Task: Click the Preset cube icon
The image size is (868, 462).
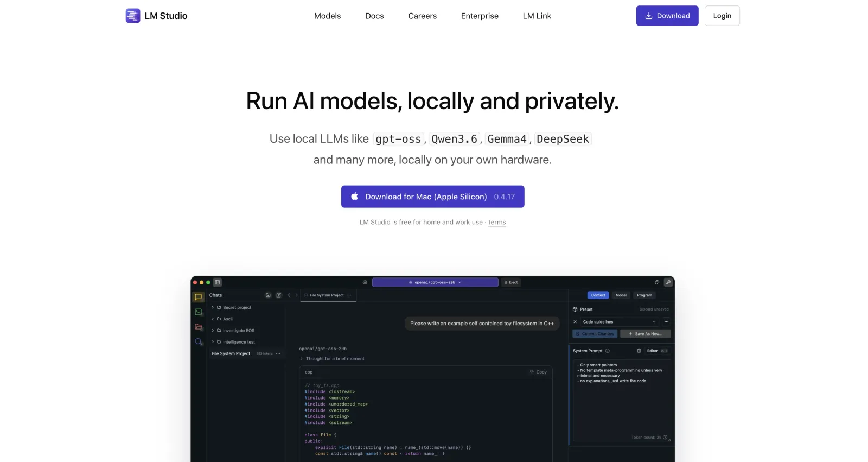Action: pyautogui.click(x=575, y=309)
